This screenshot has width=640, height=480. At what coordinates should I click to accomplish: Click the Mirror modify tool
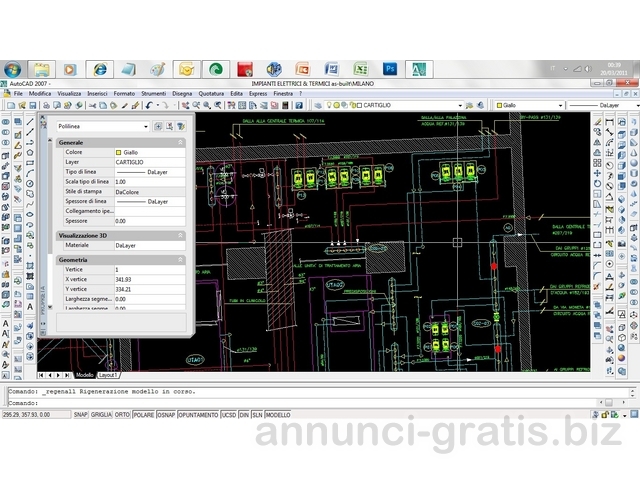click(x=598, y=142)
